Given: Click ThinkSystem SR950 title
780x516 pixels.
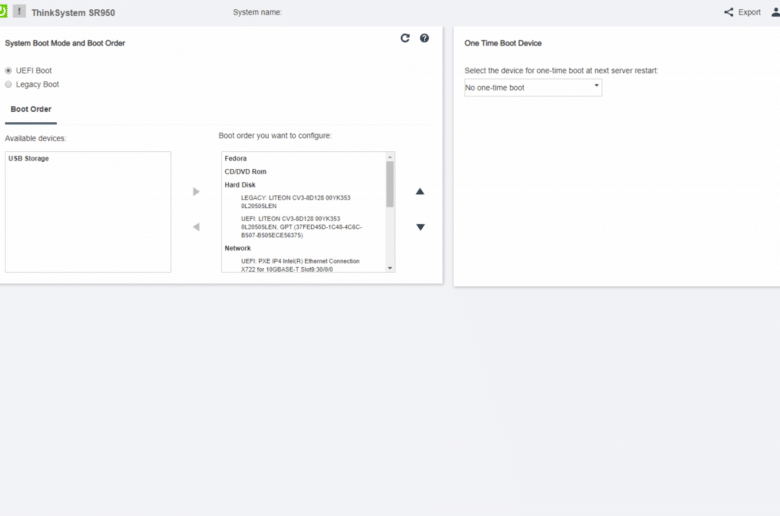Looking at the screenshot, I should coord(73,12).
